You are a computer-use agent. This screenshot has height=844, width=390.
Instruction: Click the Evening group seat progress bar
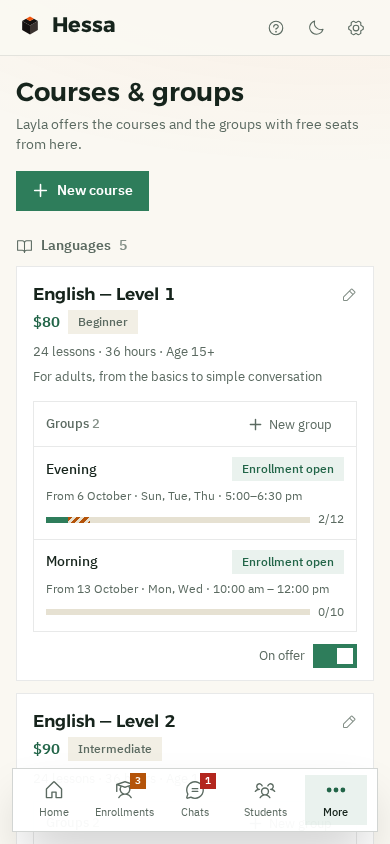178,520
